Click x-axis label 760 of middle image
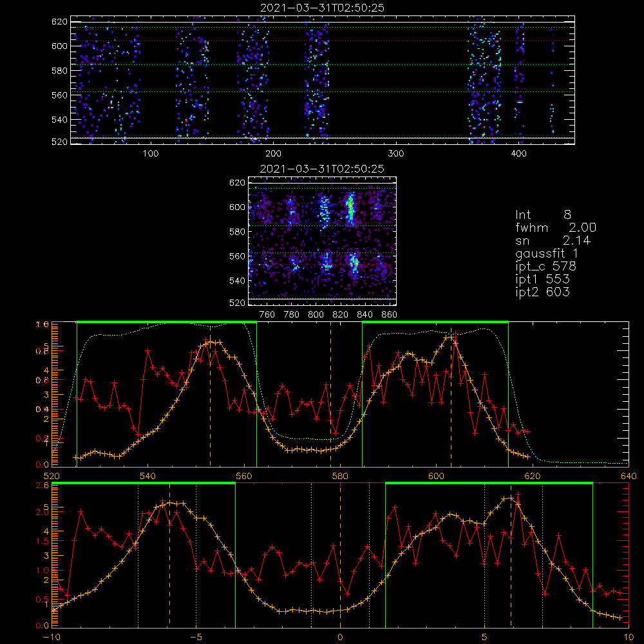This screenshot has height=644, width=644. tap(267, 315)
